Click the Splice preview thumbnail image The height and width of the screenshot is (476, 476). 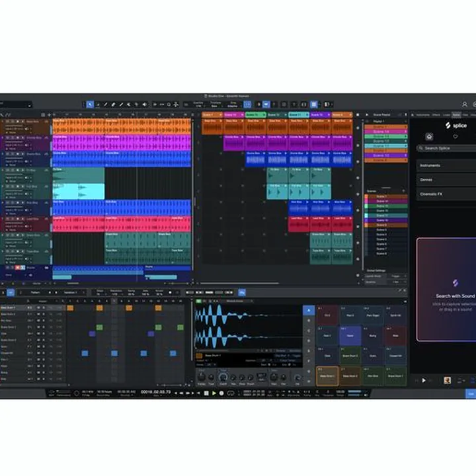click(447, 380)
